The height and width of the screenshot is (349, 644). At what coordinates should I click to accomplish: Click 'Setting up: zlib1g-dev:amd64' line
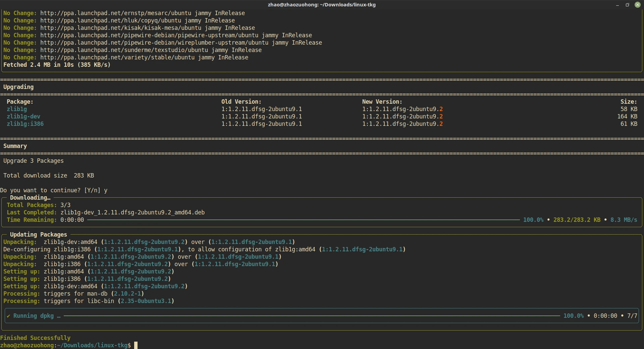click(x=96, y=286)
